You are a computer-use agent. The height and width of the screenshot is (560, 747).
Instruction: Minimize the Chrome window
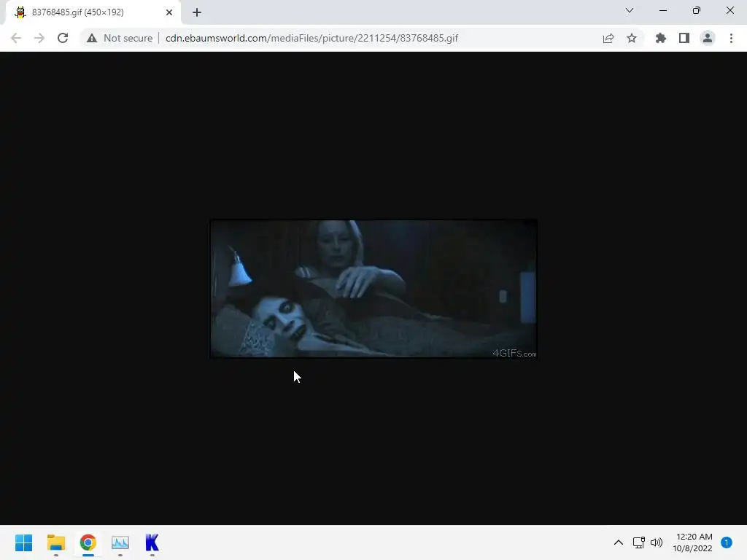click(663, 10)
